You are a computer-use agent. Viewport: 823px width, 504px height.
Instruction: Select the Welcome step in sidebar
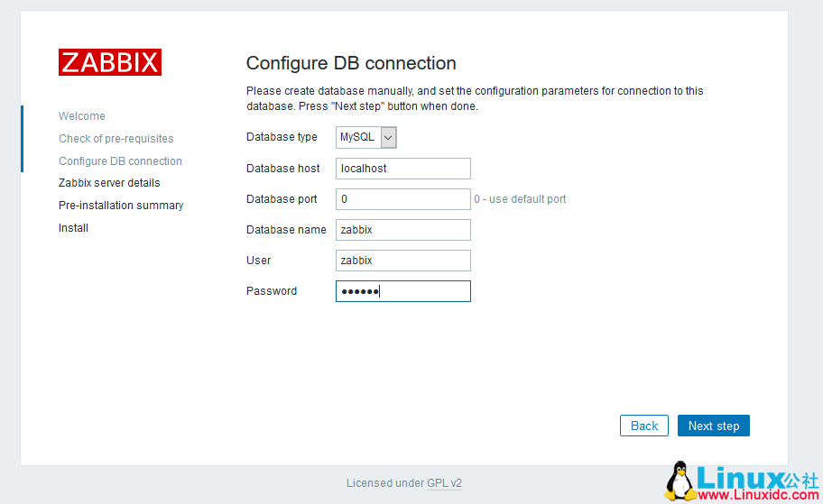point(82,116)
